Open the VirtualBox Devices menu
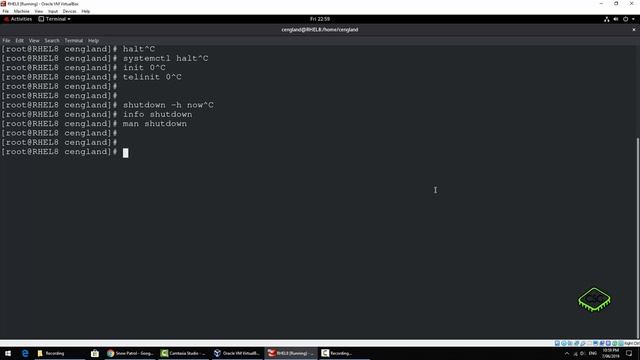 69,11
